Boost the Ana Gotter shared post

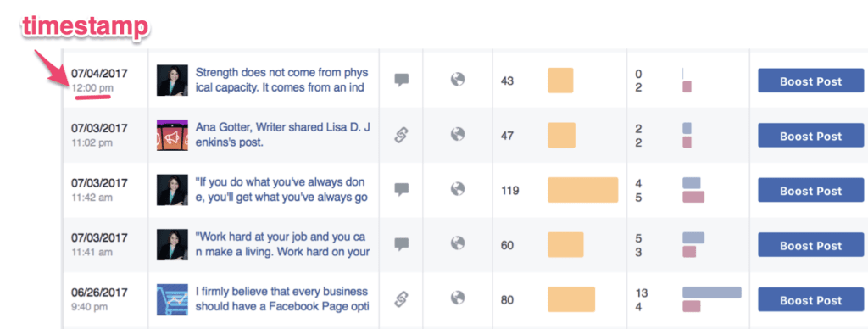pos(810,136)
